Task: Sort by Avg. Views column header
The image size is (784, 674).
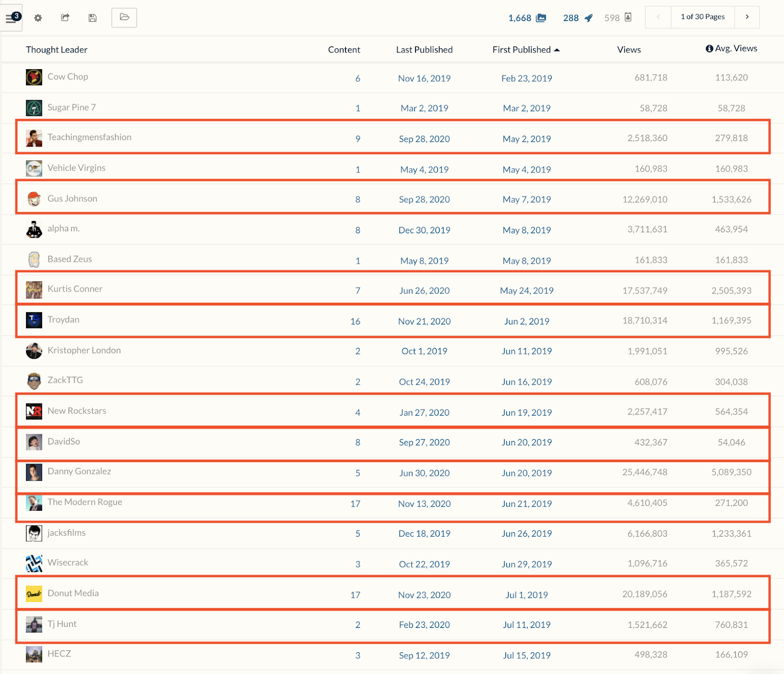Action: coord(736,49)
